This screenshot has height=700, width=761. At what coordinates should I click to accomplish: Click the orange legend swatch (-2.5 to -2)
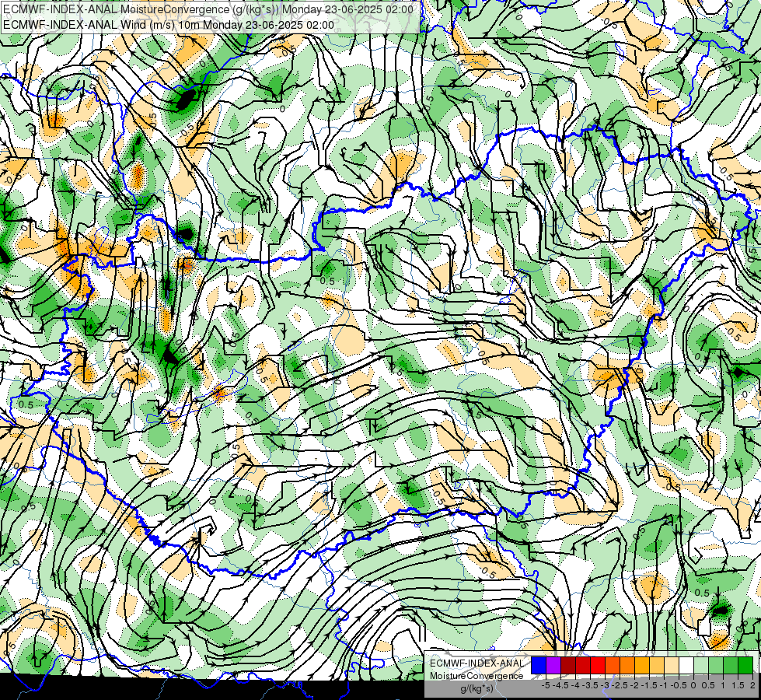pyautogui.click(x=627, y=665)
